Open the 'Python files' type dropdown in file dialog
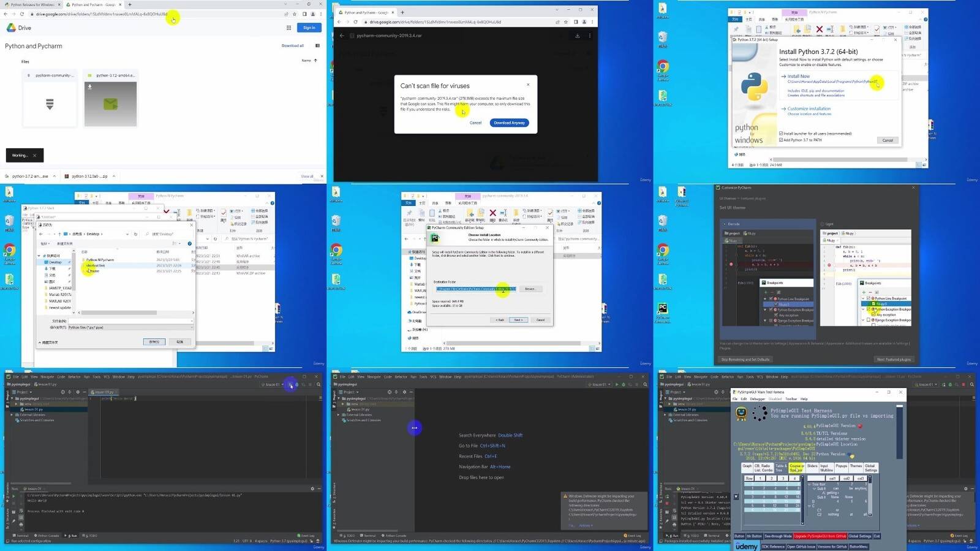Image resolution: width=980 pixels, height=551 pixels. (x=130, y=327)
